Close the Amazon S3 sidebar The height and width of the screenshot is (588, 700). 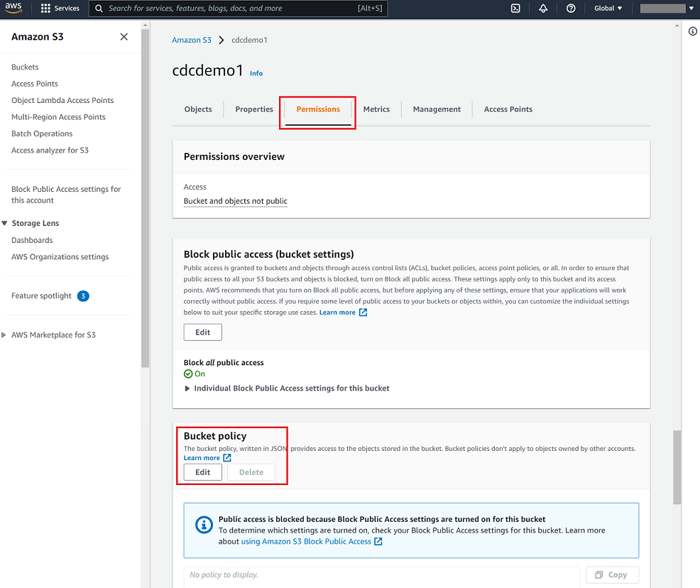pyautogui.click(x=124, y=37)
